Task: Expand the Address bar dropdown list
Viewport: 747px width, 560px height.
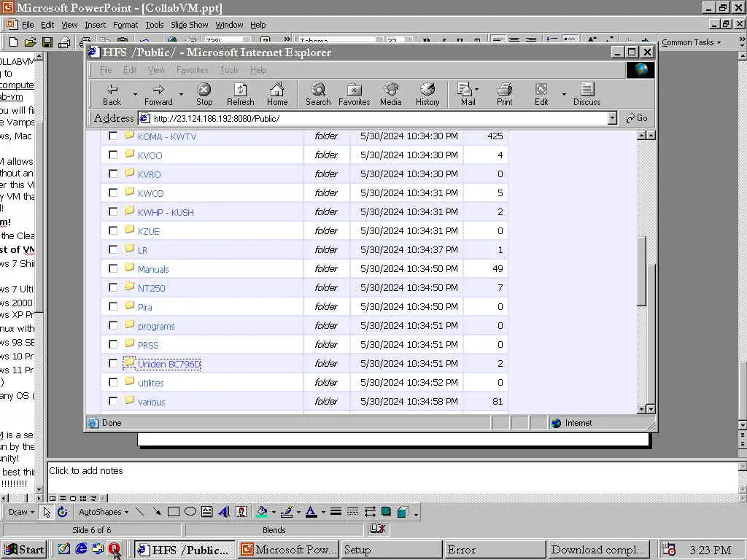Action: [x=612, y=118]
